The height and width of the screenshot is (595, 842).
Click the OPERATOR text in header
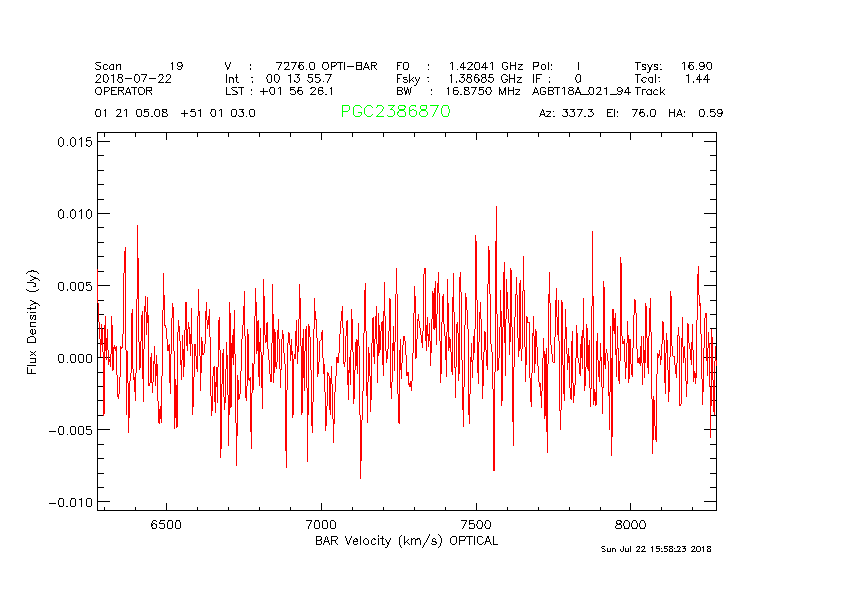(x=125, y=90)
